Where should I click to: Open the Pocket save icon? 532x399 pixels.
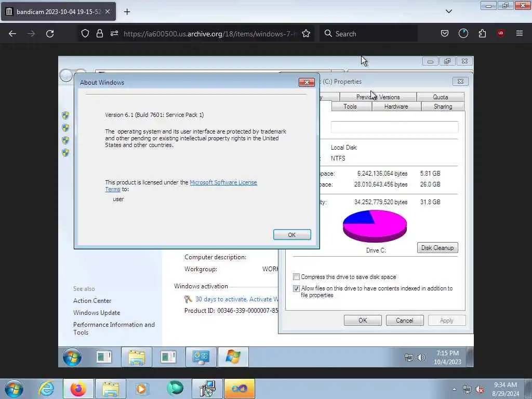(x=445, y=33)
